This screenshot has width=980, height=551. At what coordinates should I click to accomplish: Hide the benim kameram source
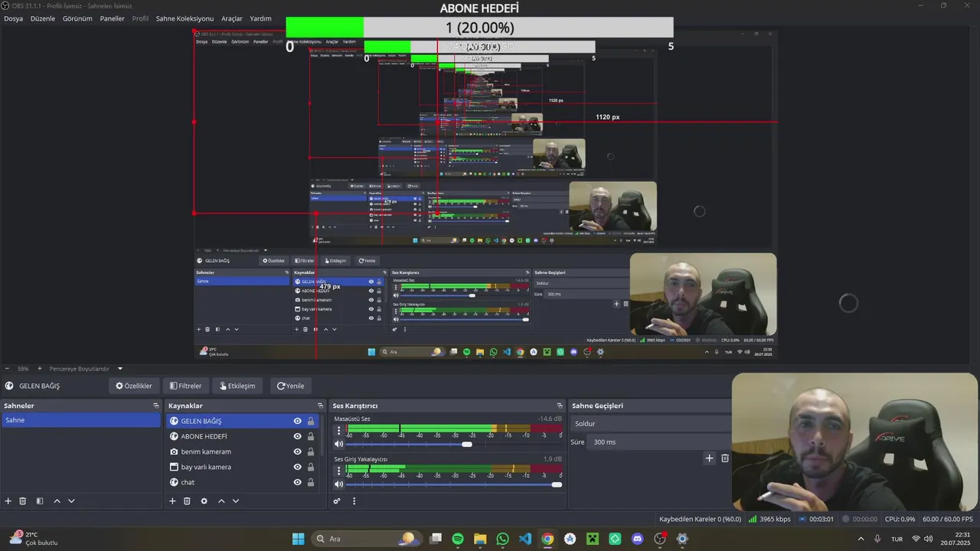[x=297, y=452]
